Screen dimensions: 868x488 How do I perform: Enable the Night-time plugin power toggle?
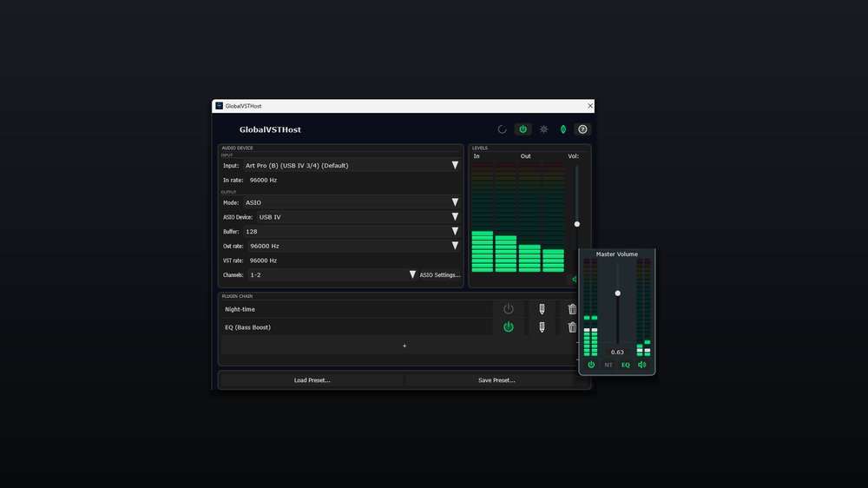pyautogui.click(x=508, y=309)
